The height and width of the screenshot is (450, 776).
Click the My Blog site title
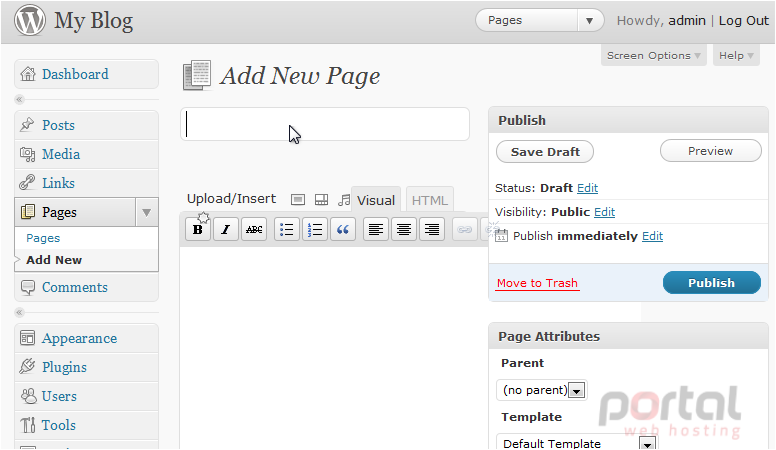94,21
